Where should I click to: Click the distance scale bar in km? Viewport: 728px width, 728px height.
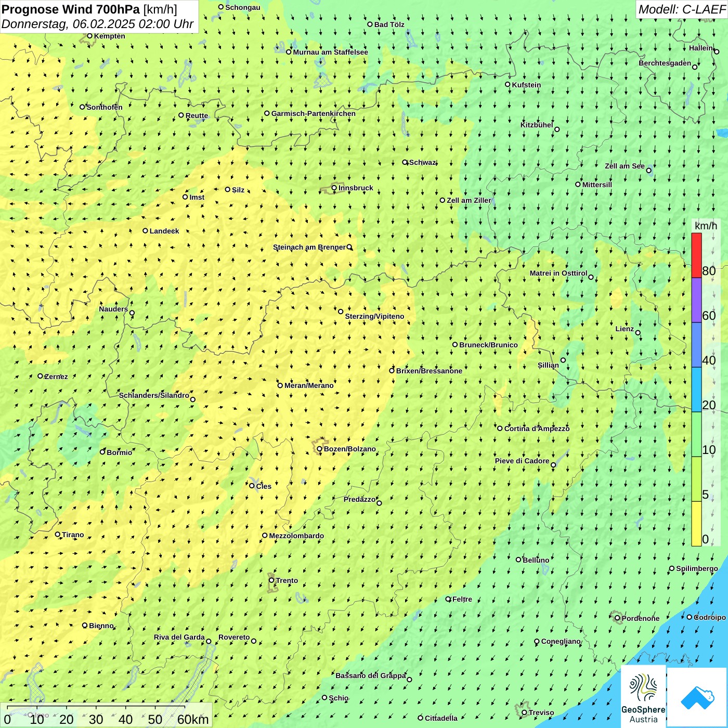[106, 716]
